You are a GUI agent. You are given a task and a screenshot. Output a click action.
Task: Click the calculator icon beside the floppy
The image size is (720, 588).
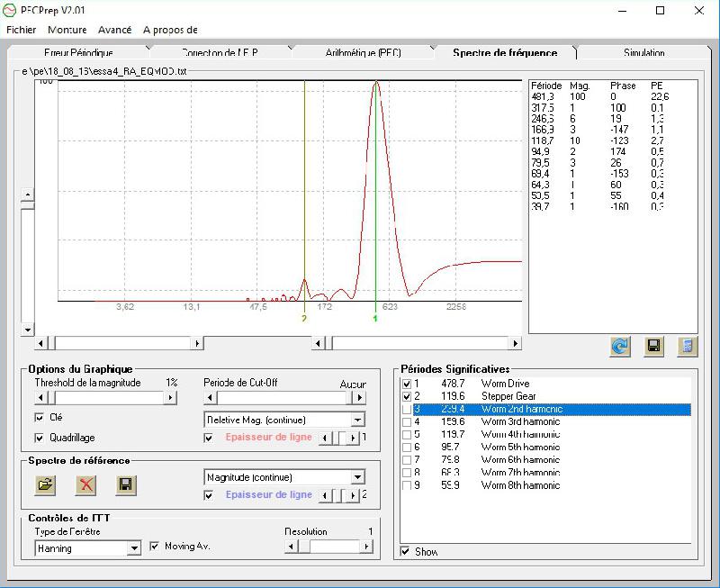pos(688,347)
